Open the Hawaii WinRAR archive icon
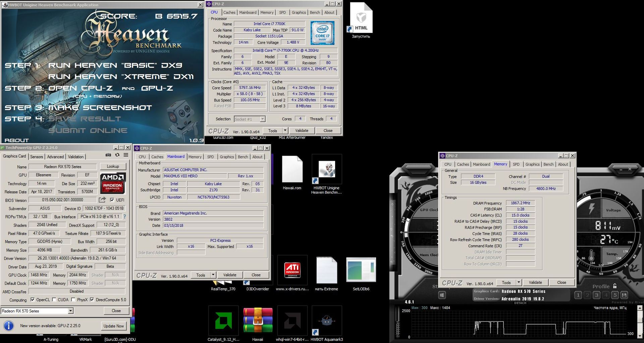 258,323
